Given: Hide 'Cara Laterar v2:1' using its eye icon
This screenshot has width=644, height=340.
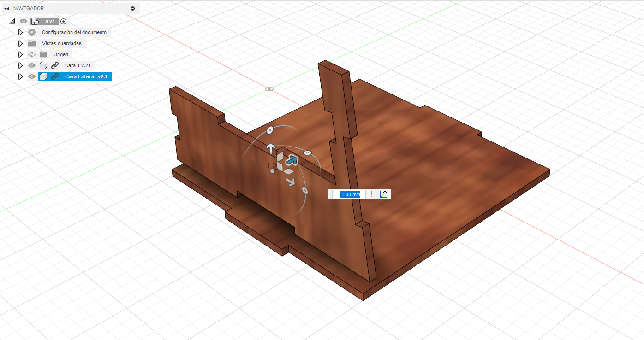Looking at the screenshot, I should [x=32, y=76].
